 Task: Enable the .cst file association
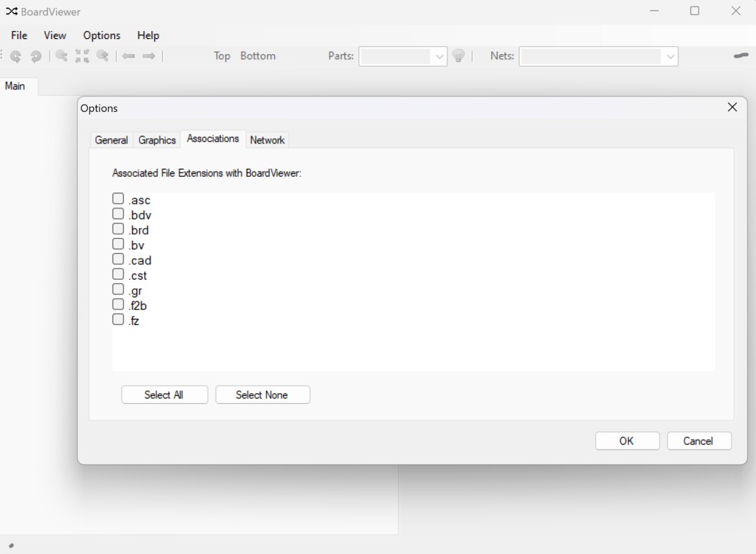[118, 274]
